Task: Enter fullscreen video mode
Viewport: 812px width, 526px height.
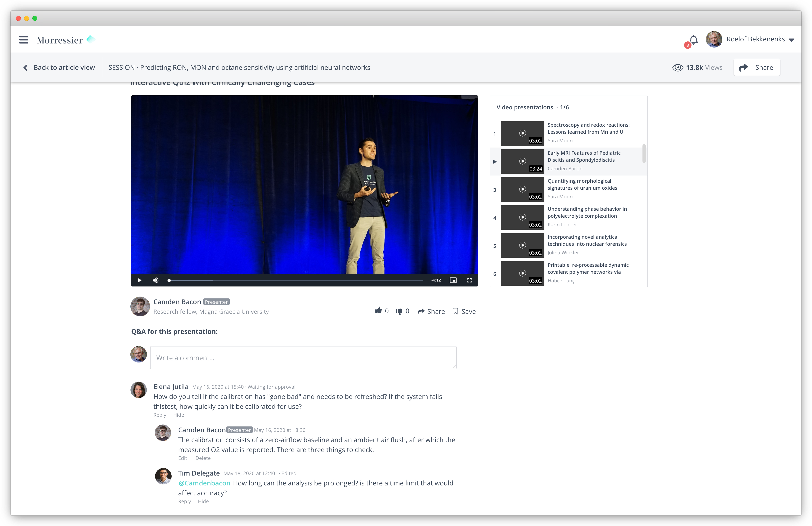Action: [469, 280]
